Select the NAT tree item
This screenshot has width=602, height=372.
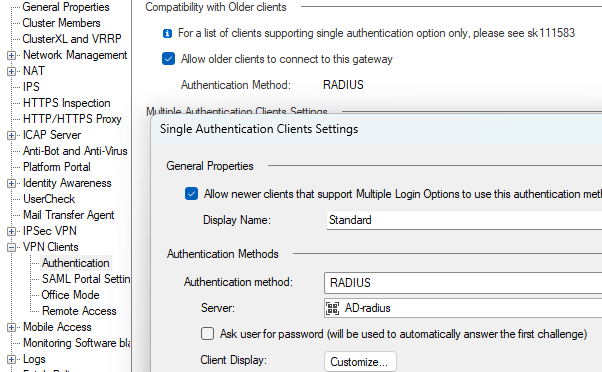click(34, 71)
